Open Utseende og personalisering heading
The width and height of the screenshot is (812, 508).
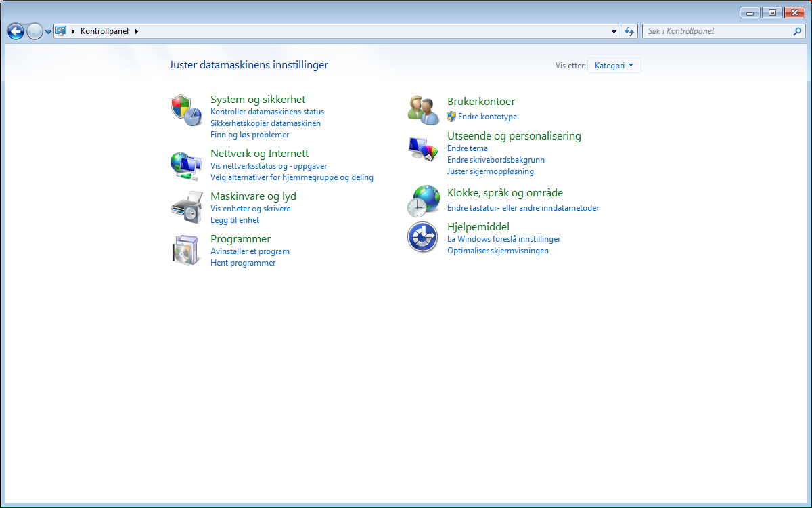click(514, 136)
